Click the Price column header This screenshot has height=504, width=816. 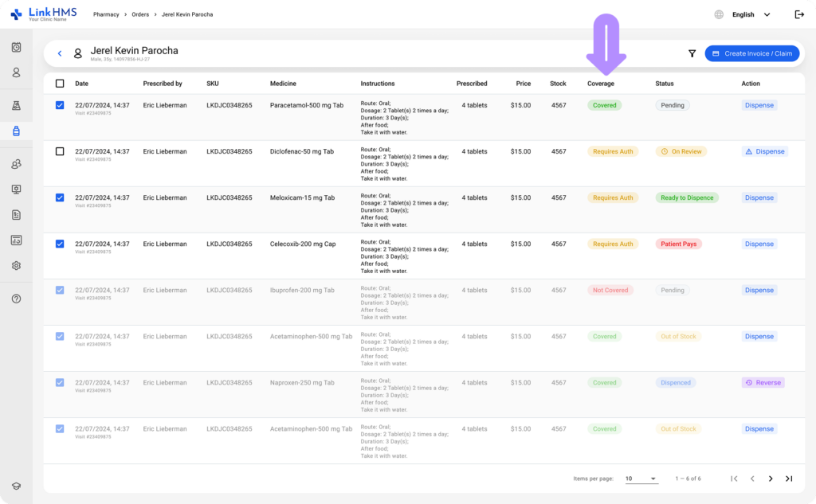(x=524, y=84)
